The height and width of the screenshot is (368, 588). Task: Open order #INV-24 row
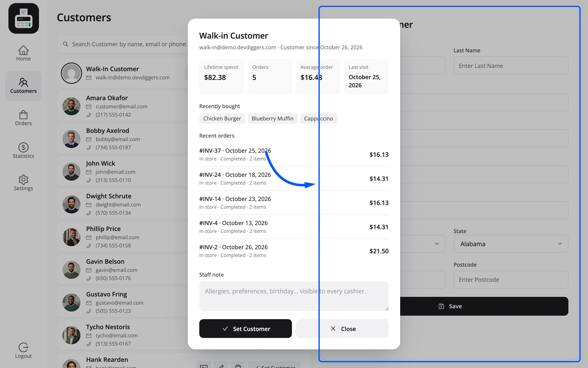[294, 179]
